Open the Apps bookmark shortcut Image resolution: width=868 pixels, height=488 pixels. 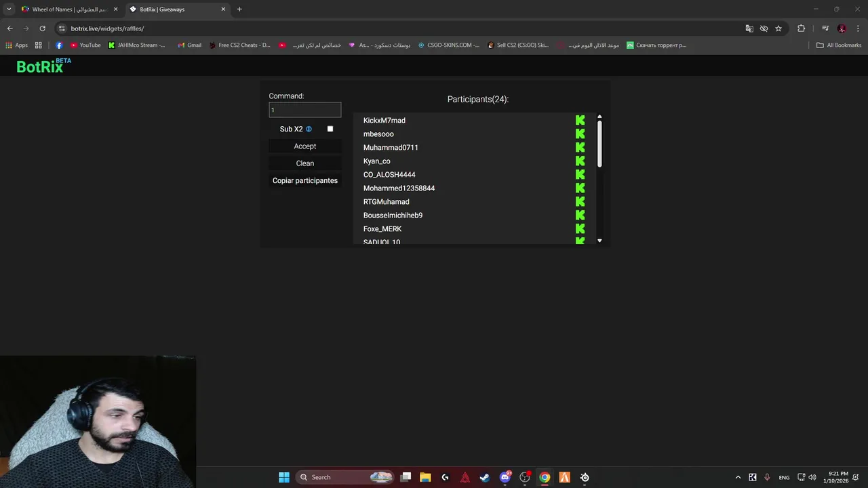click(x=16, y=45)
